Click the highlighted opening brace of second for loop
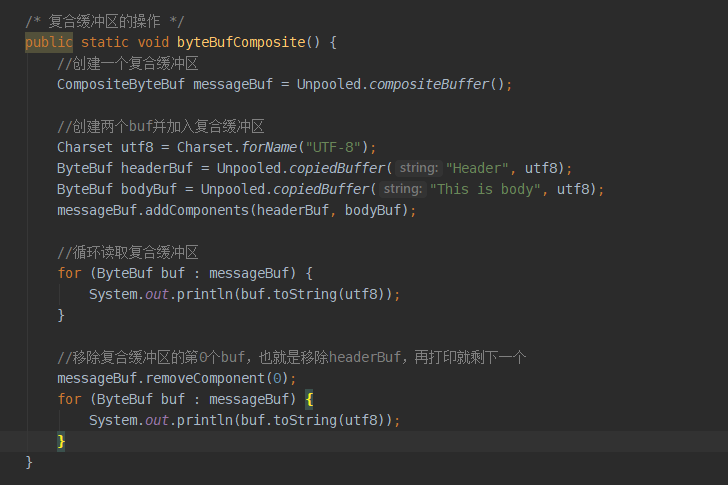728x485 pixels. click(309, 399)
